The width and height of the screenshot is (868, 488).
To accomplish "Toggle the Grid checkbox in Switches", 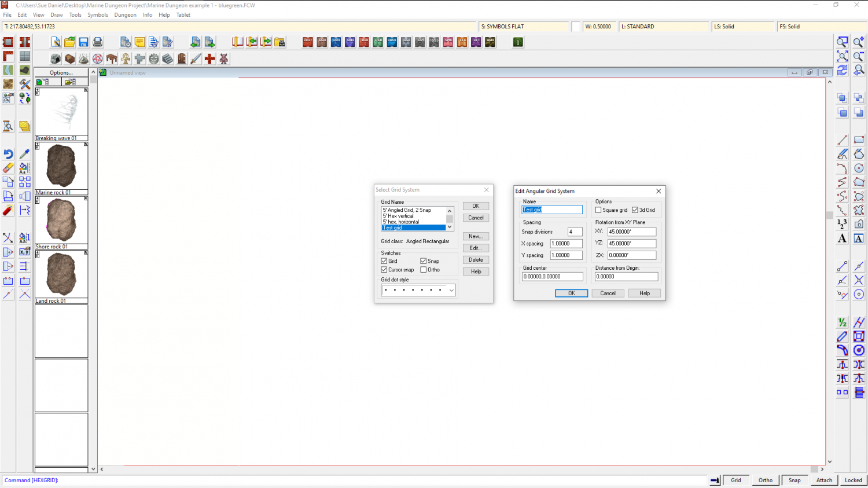I will (x=384, y=261).
